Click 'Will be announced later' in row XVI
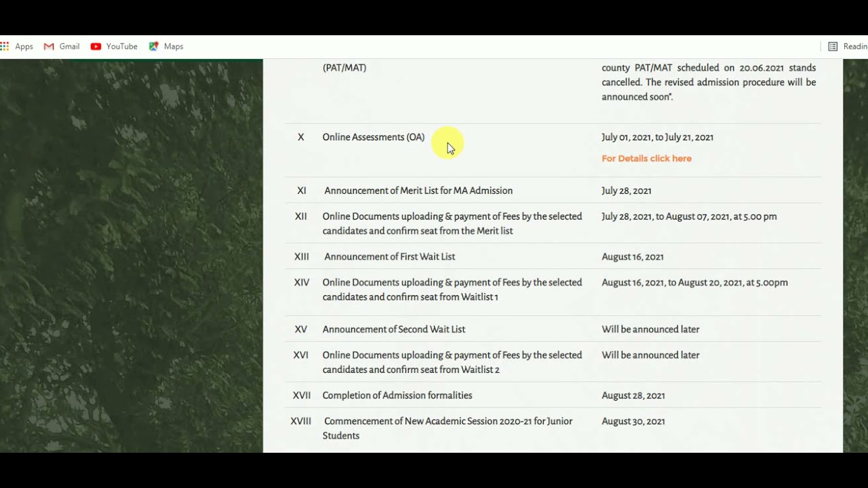The width and height of the screenshot is (868, 488). point(650,355)
